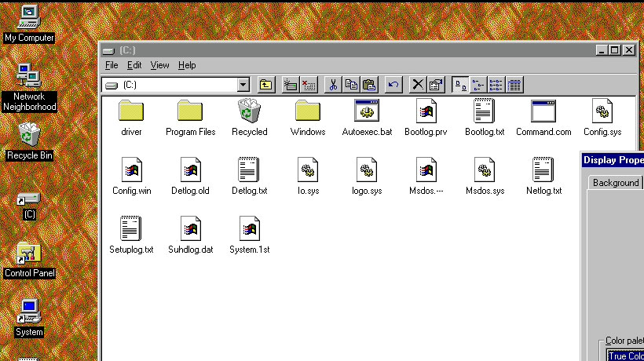Click the Undo arrow icon
Image resolution: width=644 pixels, height=361 pixels.
[x=393, y=85]
